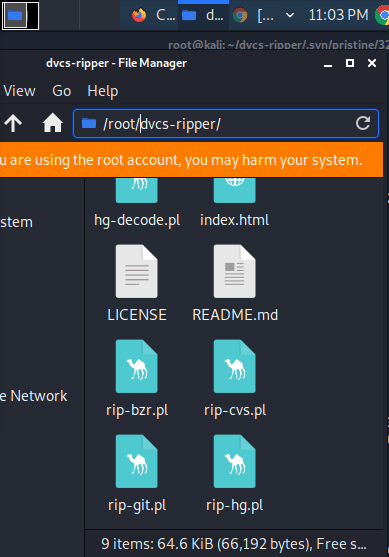Image resolution: width=389 pixels, height=557 pixels.
Task: Switch to dvcs-ripper taskbar window button
Action: [x=203, y=15]
